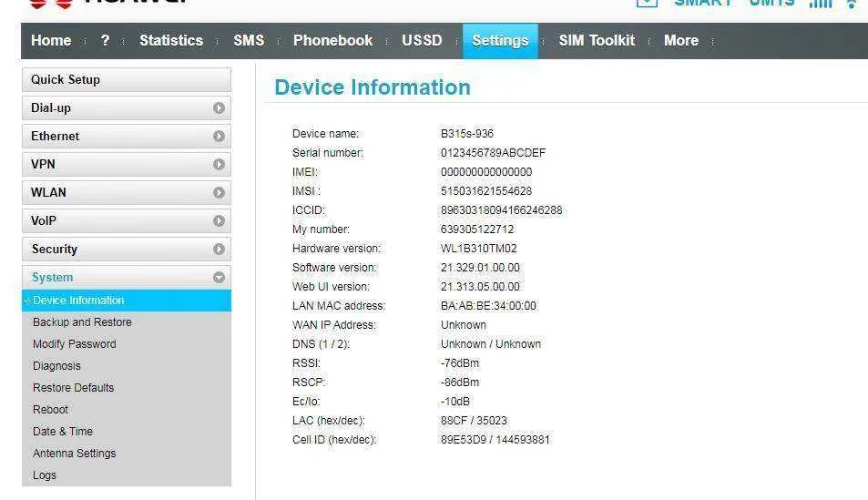
Task: Click LAN MAC address BA:AB:BE:34:00:00
Action: (x=488, y=306)
